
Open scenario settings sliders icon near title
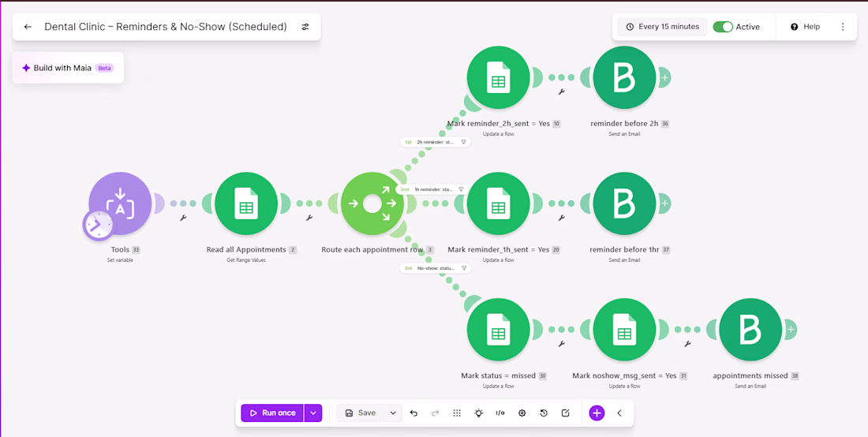tap(305, 27)
